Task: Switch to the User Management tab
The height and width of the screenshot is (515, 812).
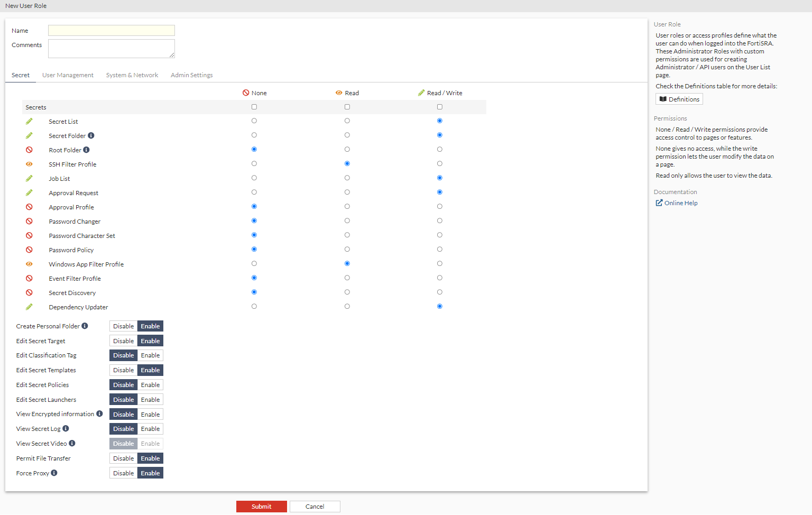Action: 68,75
